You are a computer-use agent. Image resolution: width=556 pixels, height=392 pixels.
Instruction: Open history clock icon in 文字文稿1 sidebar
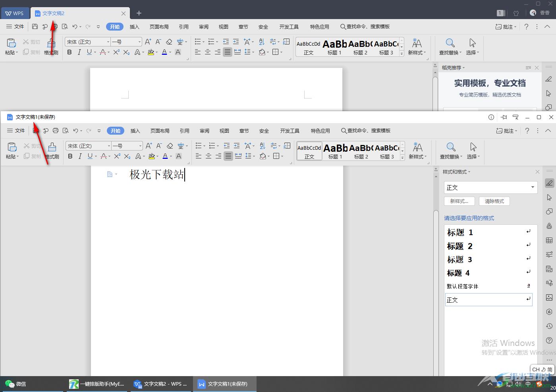click(549, 326)
